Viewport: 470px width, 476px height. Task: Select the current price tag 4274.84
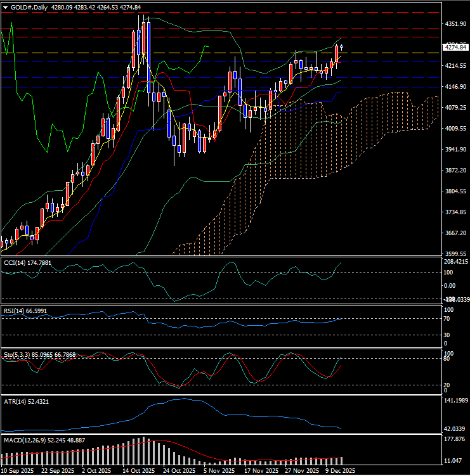coord(456,47)
